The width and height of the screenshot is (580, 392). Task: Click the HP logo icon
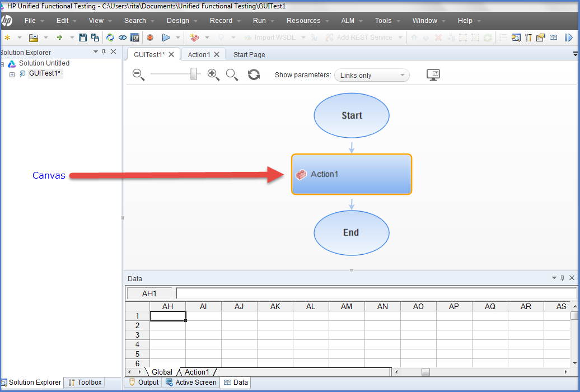[x=6, y=21]
